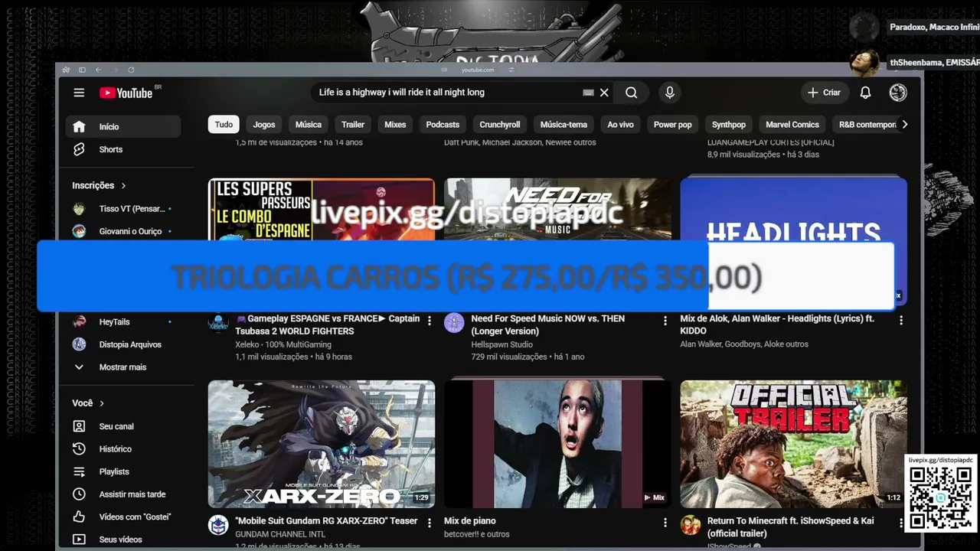The height and width of the screenshot is (551, 980).
Task: Show more filter chips with right arrow
Action: tap(904, 125)
